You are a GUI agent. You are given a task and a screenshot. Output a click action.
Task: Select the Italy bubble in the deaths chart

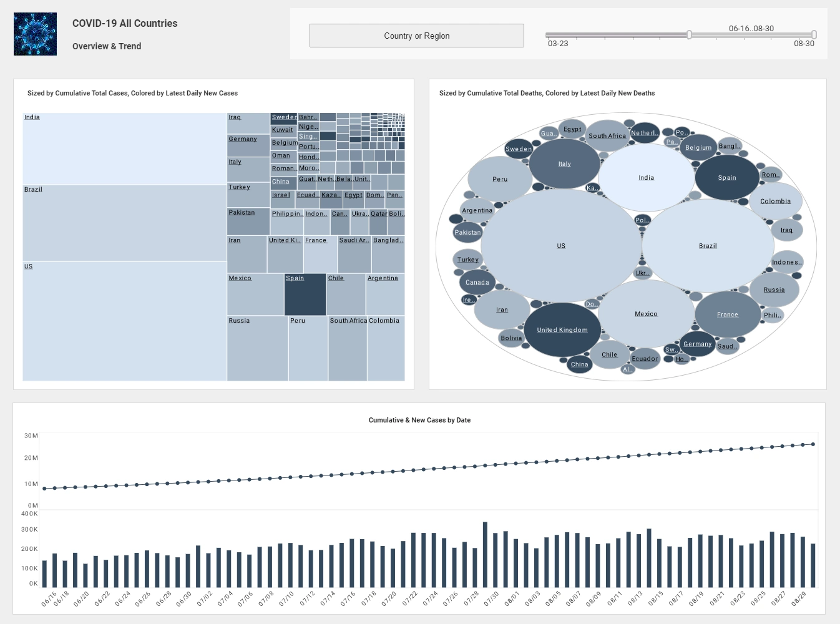tap(564, 163)
